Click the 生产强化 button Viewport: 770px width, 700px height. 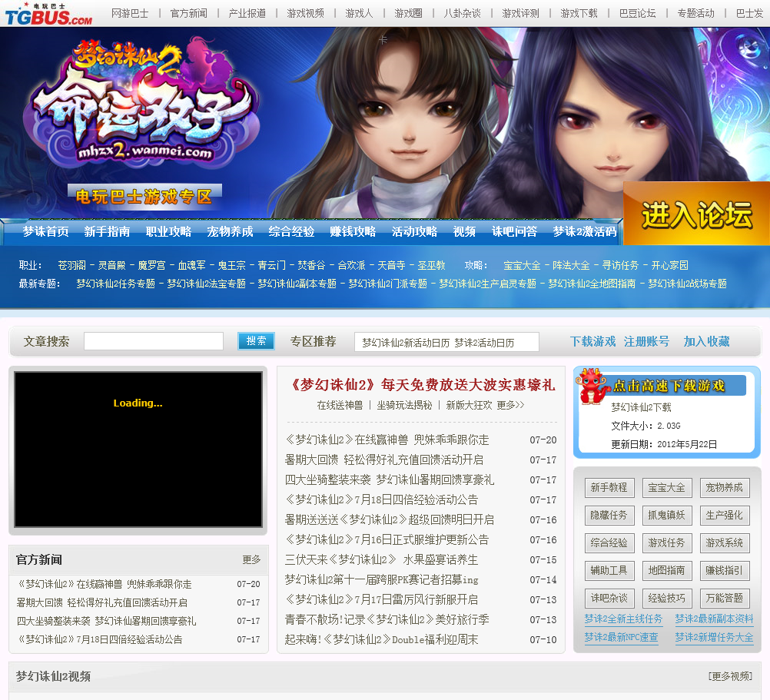click(725, 515)
